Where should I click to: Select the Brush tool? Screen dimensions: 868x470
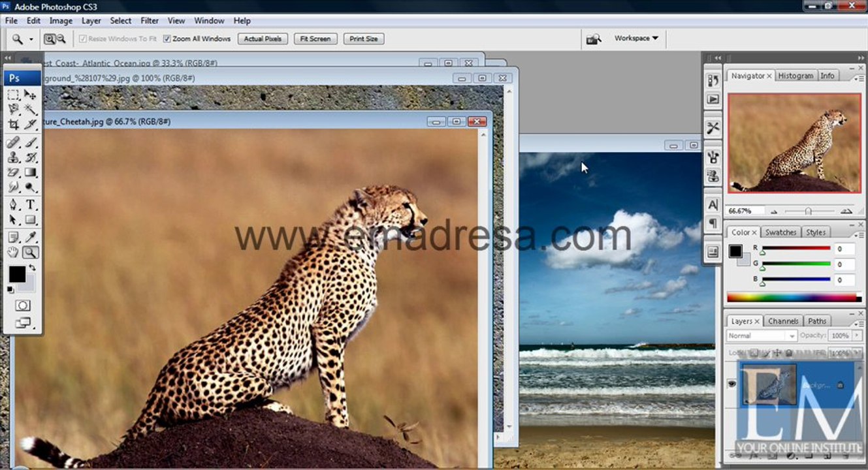coord(31,142)
